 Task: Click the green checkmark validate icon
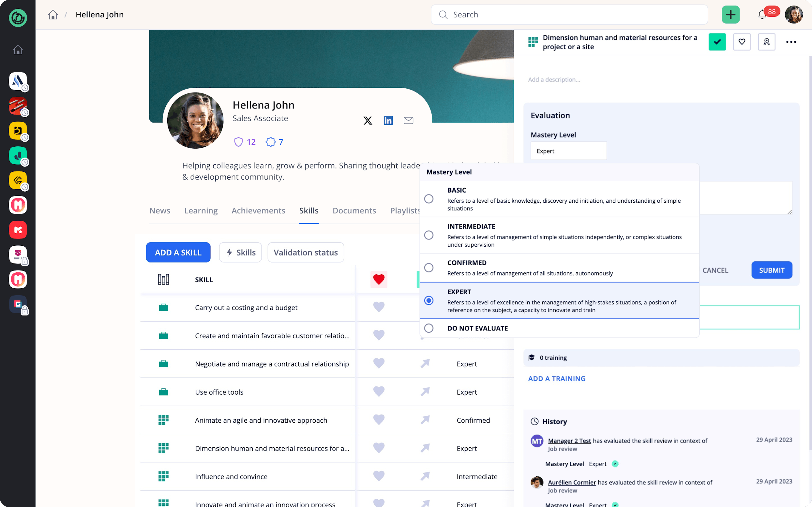(x=717, y=42)
